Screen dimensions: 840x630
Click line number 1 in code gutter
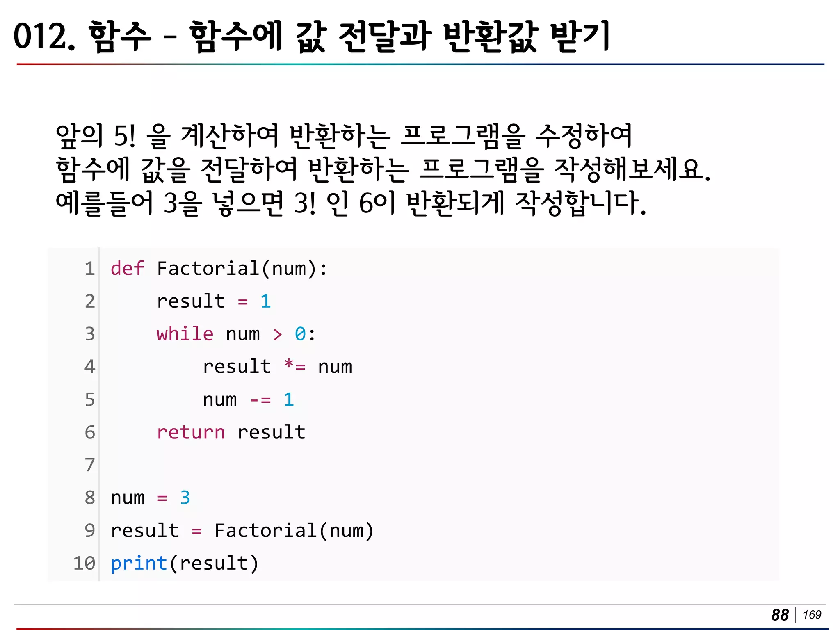pos(90,269)
